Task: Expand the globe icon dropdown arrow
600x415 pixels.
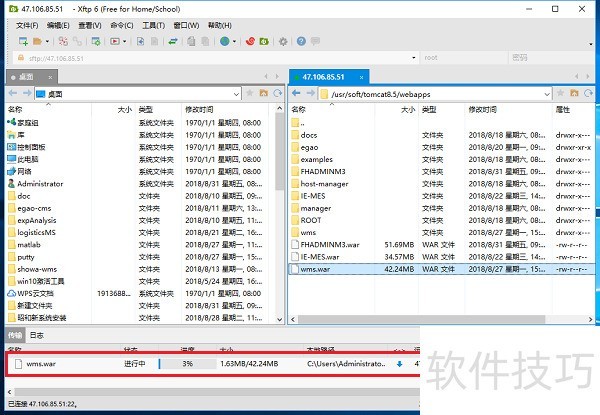Action: coord(234,41)
